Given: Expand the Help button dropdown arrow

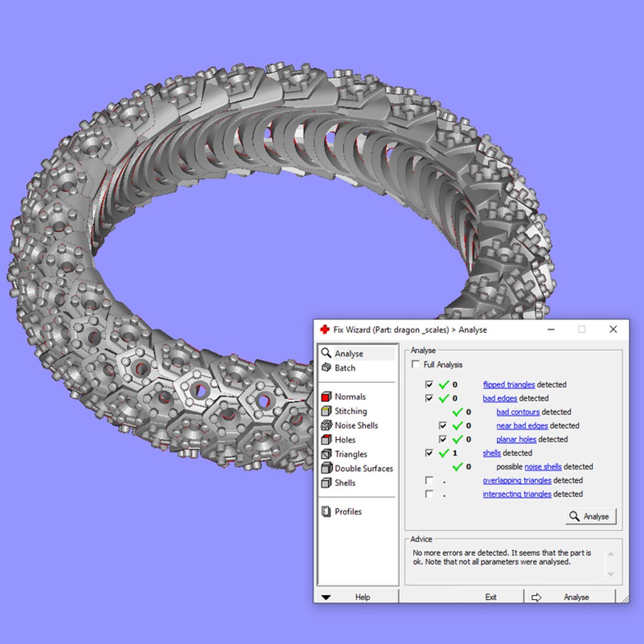Looking at the screenshot, I should pos(326,597).
